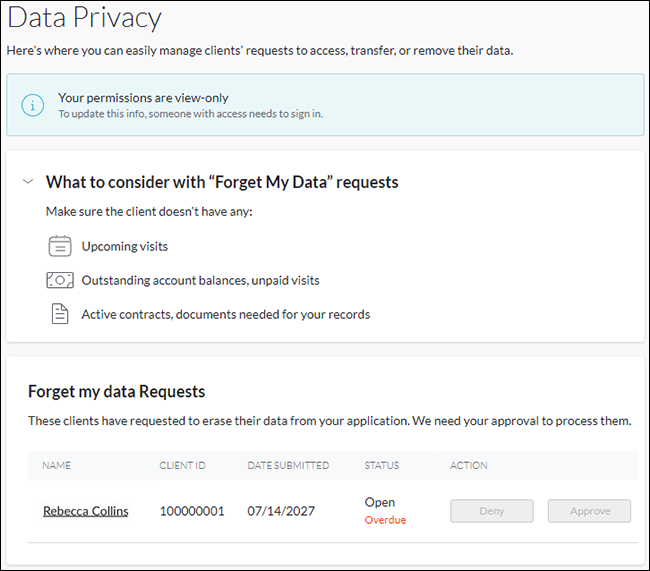650x571 pixels.
Task: Click the CLIENT ID column header
Action: [x=182, y=465]
